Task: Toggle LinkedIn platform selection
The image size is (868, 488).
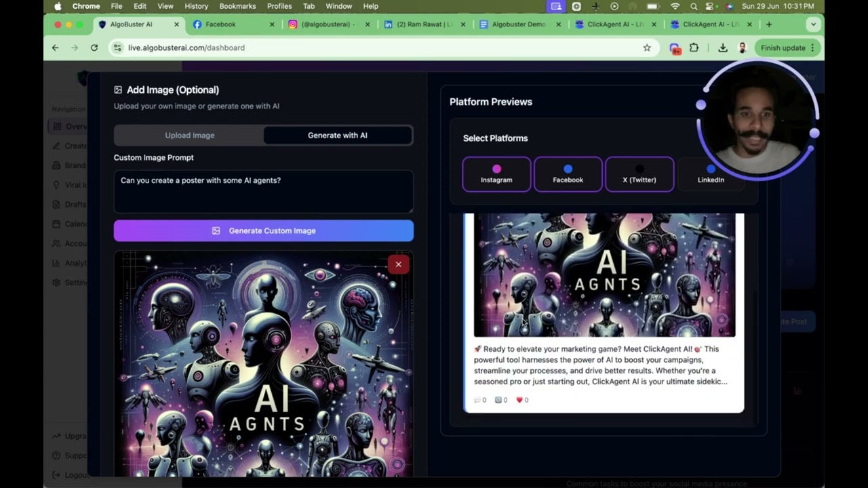Action: coord(711,174)
